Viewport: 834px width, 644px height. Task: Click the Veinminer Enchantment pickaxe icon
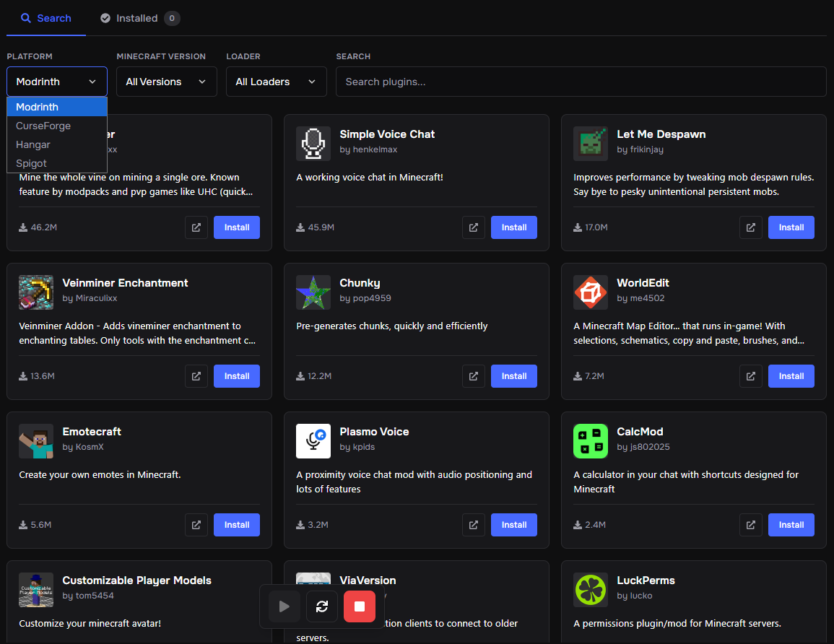tap(36, 292)
